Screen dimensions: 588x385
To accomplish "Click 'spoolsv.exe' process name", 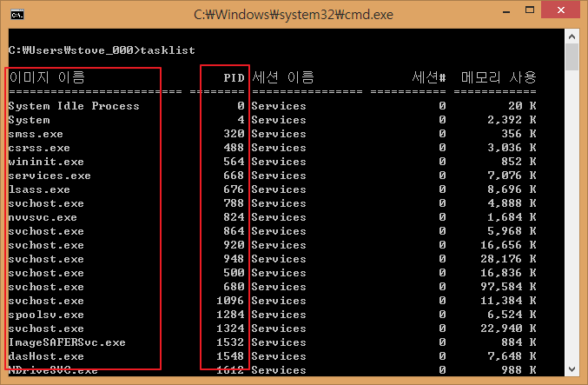I will coord(46,315).
